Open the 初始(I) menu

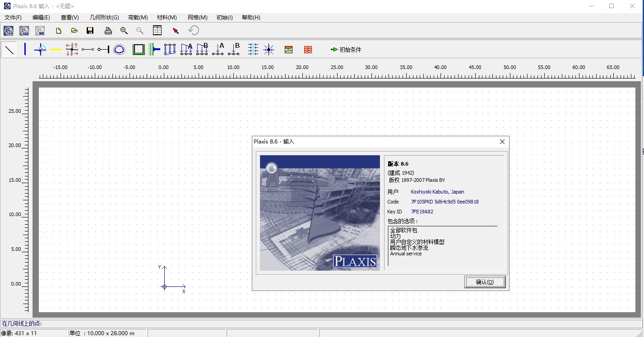224,18
